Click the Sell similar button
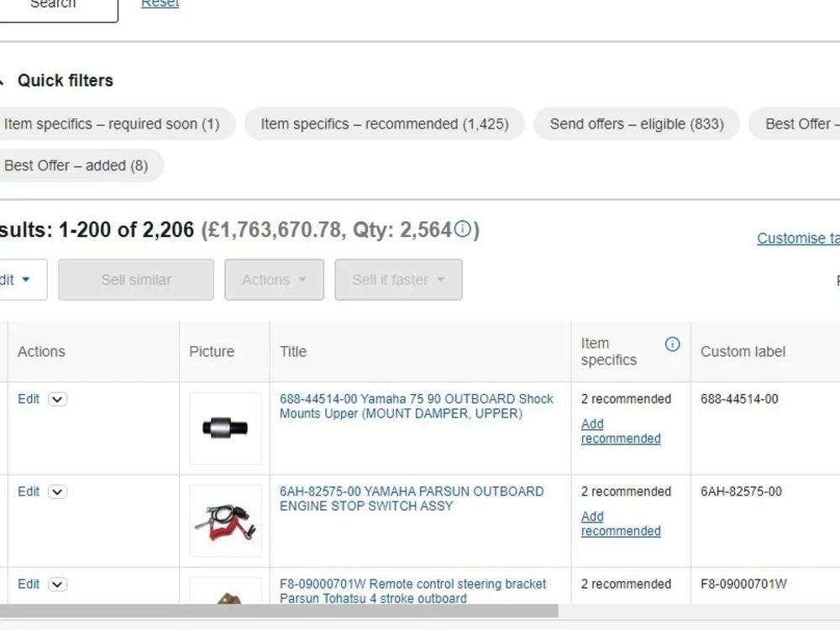This screenshot has height=630, width=840. pyautogui.click(x=136, y=280)
